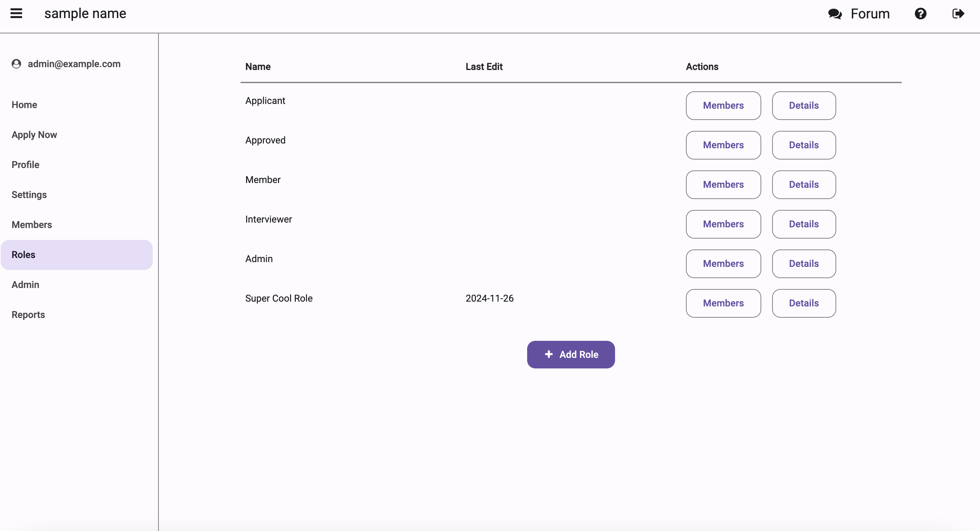Click the hamburger menu icon
This screenshot has height=531, width=980.
pos(16,13)
